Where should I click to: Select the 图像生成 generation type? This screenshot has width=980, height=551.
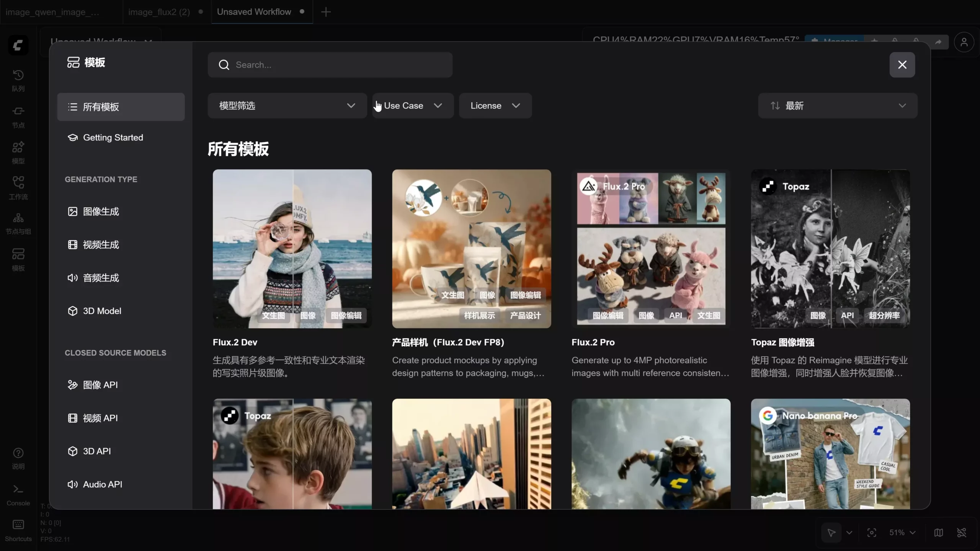click(x=101, y=211)
